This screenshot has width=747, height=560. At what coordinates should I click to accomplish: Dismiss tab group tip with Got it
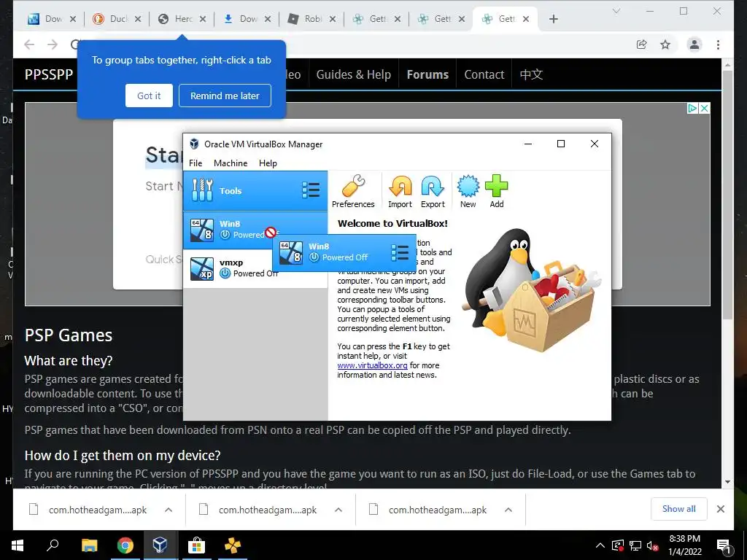[149, 96]
